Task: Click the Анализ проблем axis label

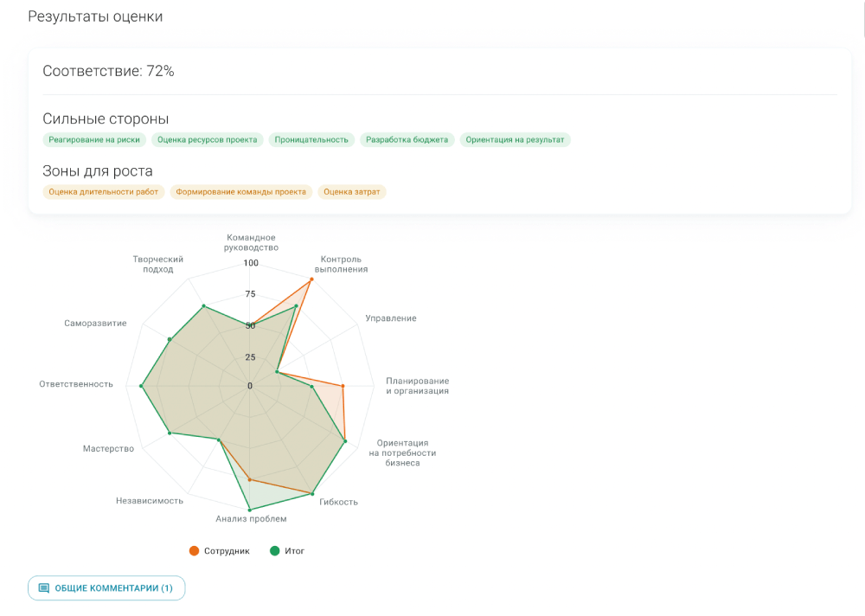Action: (x=251, y=519)
